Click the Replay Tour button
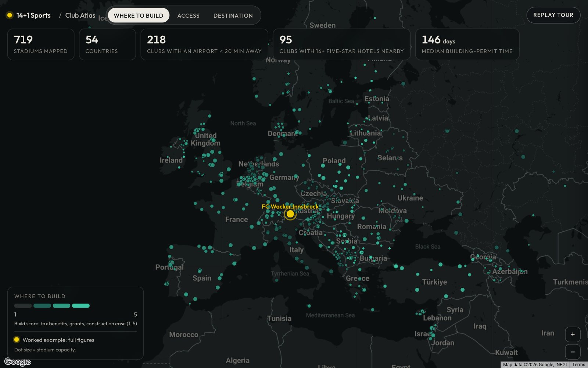This screenshot has height=368, width=588. pos(553,15)
